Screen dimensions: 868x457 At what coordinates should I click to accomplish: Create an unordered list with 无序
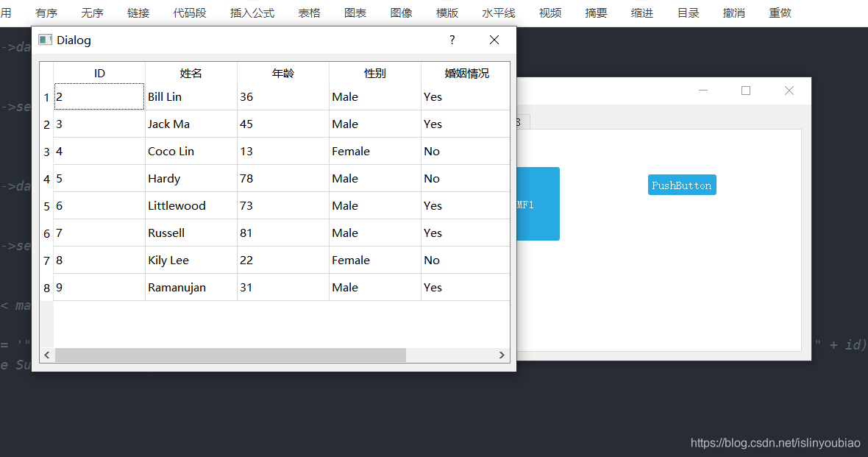pos(92,13)
